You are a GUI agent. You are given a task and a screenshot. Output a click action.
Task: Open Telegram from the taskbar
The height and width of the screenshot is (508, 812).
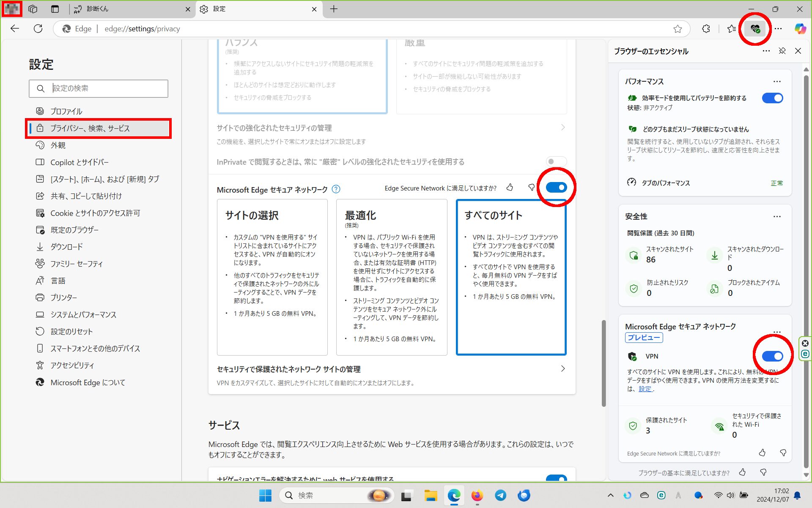tap(501, 495)
